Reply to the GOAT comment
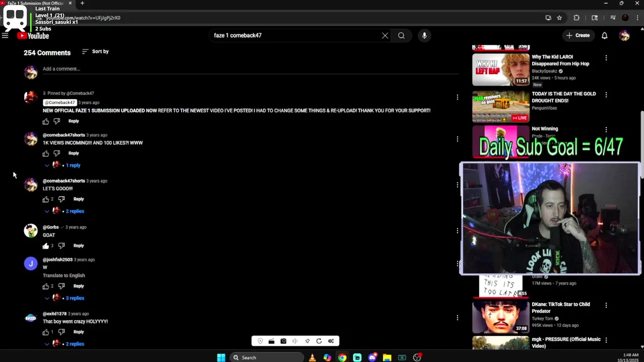The image size is (644, 362). (78, 246)
